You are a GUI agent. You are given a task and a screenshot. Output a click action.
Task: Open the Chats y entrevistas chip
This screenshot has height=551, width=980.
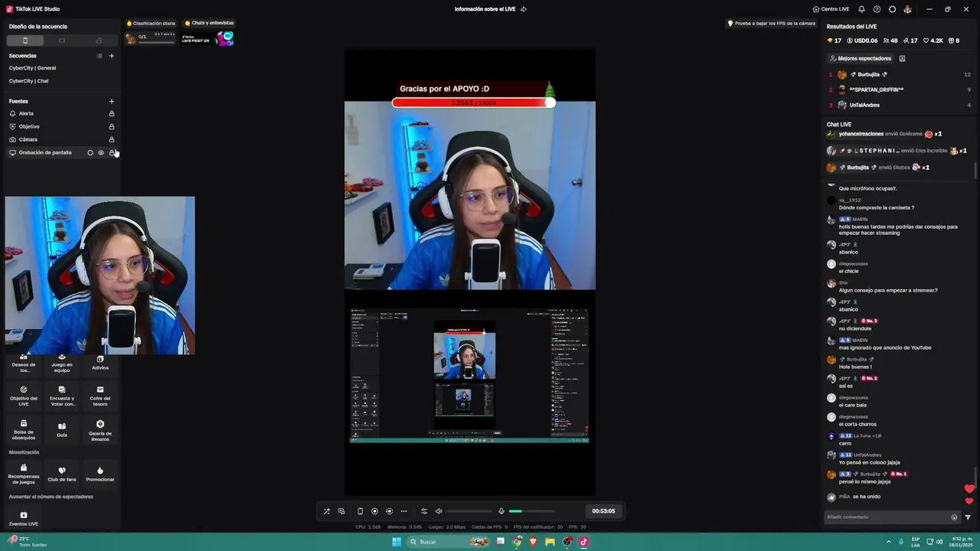point(209,24)
